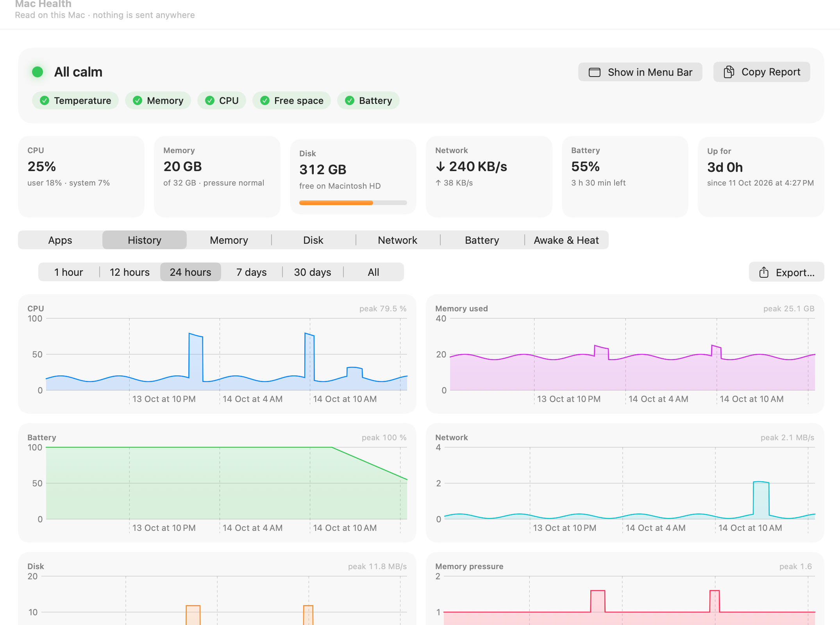The image size is (840, 625).
Task: Click the 'peak 25.1 GB' memory label
Action: pos(789,309)
